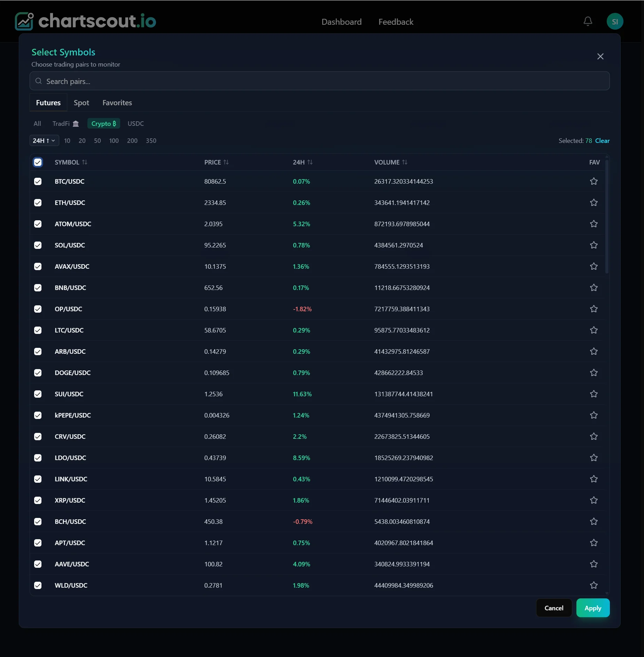This screenshot has width=644, height=657.
Task: Open the Feedback page
Action: tap(396, 22)
